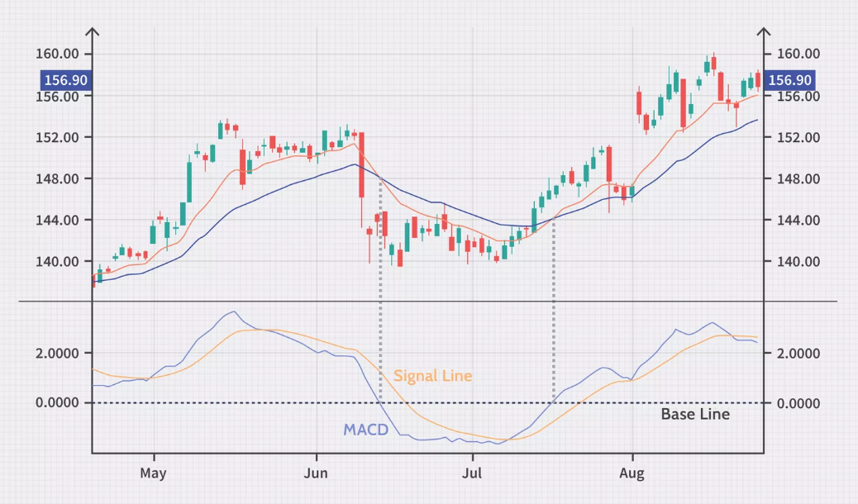This screenshot has width=858, height=504.
Task: Click the 156.00 value on right price axis
Action: point(798,97)
